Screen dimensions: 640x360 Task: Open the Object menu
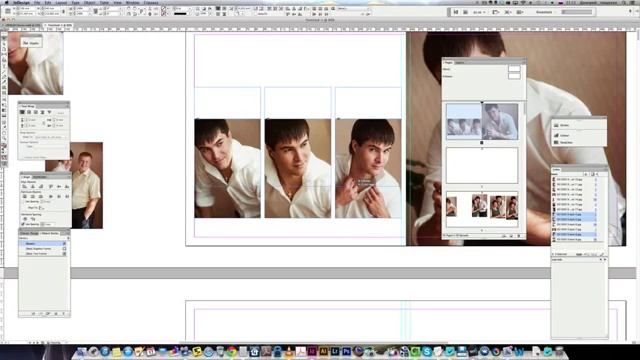[x=89, y=2]
